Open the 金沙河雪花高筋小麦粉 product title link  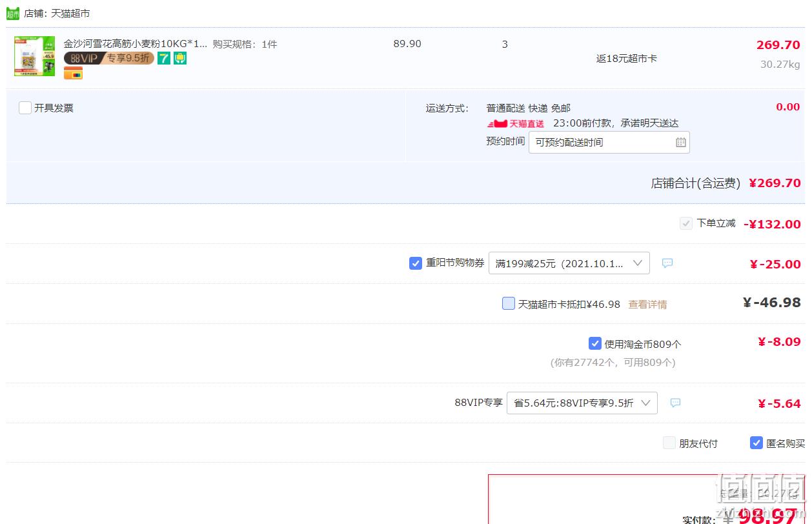pos(136,44)
